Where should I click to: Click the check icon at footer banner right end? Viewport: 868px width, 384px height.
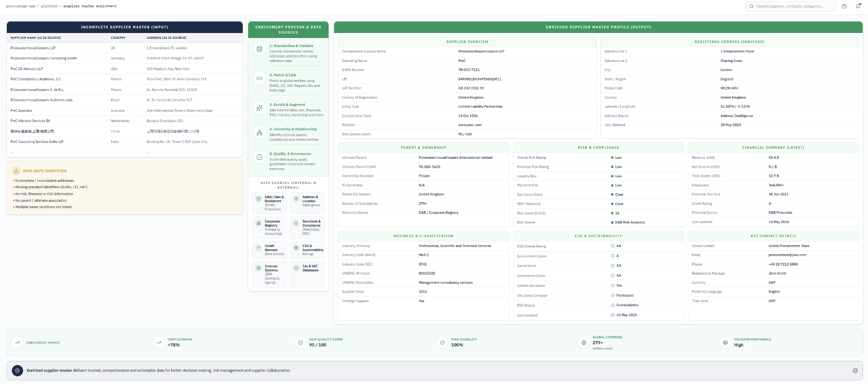[x=855, y=370]
